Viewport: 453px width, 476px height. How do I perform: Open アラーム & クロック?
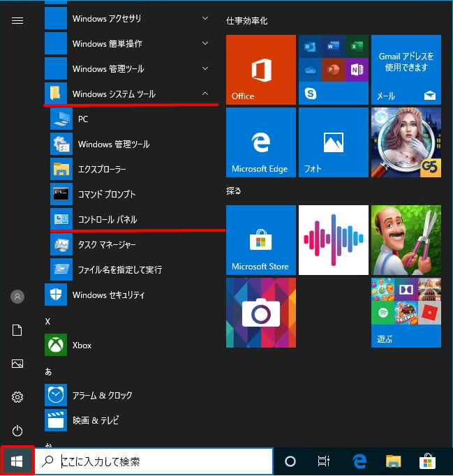click(131, 395)
